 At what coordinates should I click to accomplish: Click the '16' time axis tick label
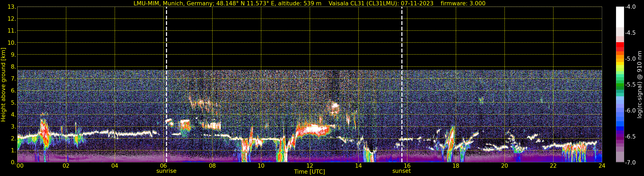tap(407, 166)
